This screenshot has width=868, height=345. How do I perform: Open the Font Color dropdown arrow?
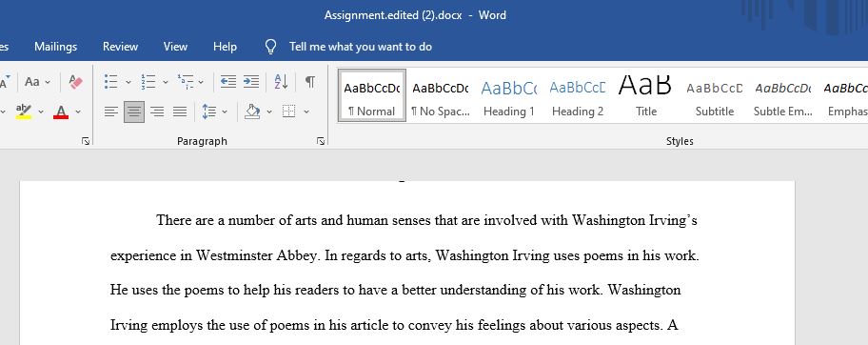[x=77, y=112]
